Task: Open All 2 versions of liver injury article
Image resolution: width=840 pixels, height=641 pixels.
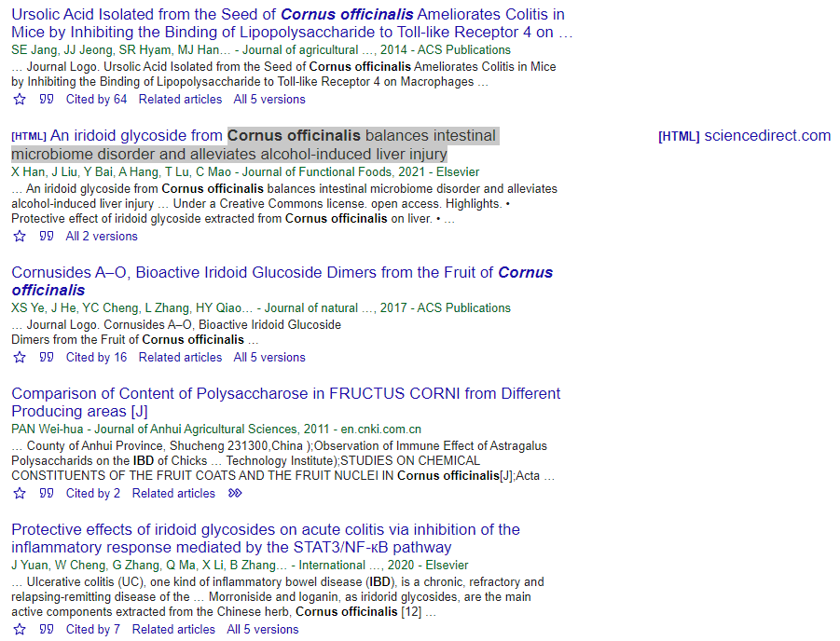Action: pos(99,236)
